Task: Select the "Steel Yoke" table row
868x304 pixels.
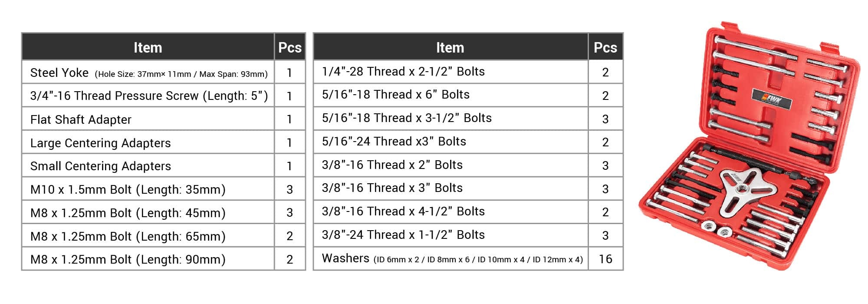Action: click(x=148, y=73)
